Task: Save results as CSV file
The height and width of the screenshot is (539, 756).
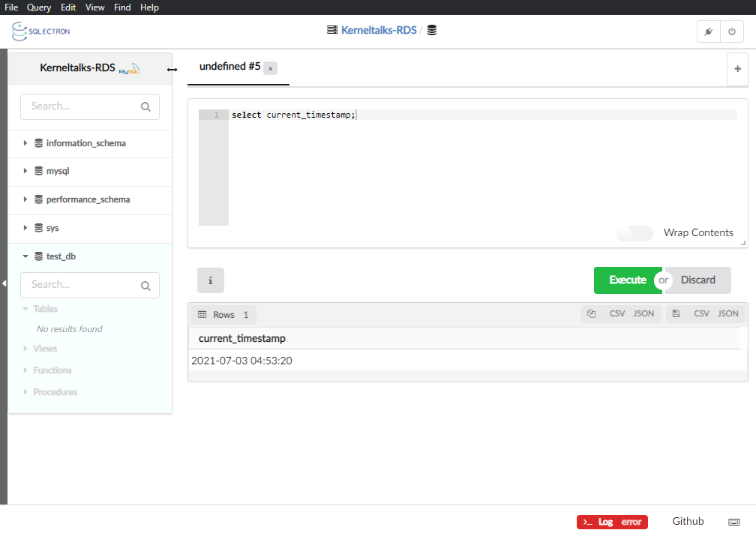Action: 701,313
